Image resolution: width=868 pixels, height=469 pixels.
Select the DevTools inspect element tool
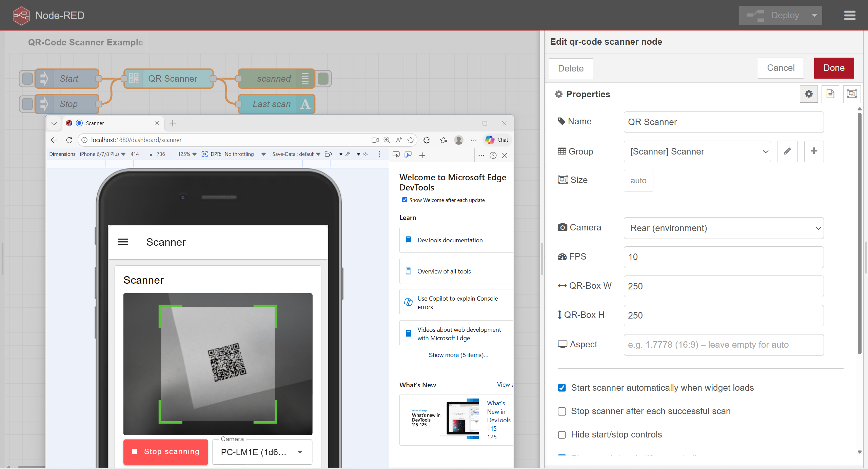[x=396, y=155]
